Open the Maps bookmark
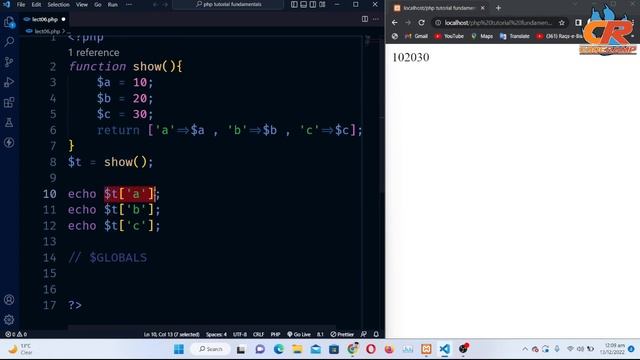Viewport: 640px width, 360px height. [482, 36]
